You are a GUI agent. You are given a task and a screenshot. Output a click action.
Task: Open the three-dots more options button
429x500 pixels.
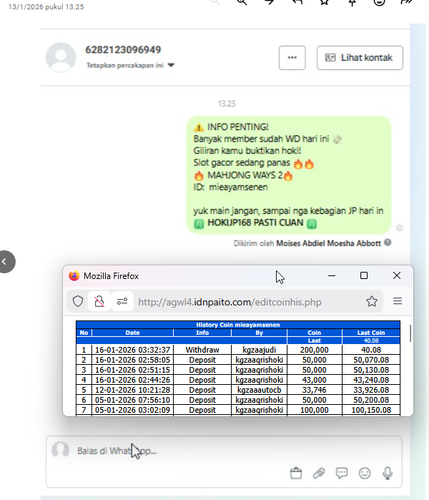292,58
